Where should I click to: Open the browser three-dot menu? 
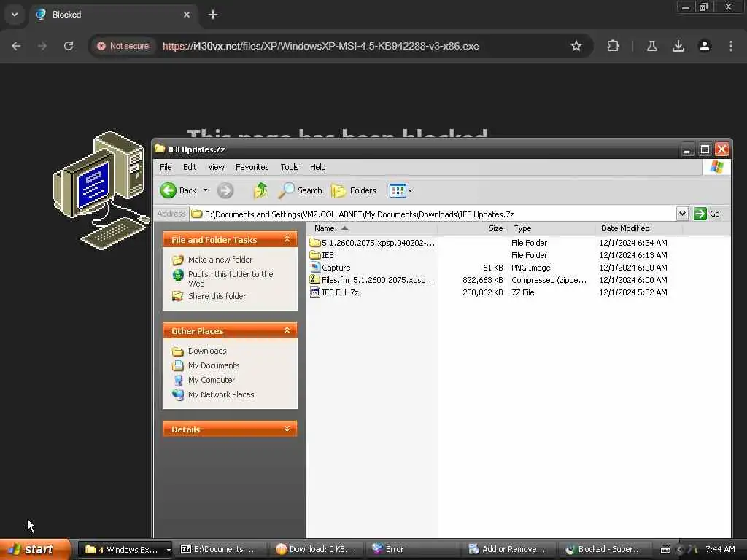pos(731,46)
